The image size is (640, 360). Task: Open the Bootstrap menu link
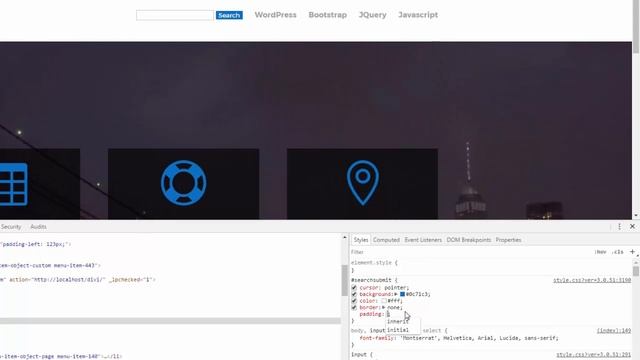click(327, 15)
